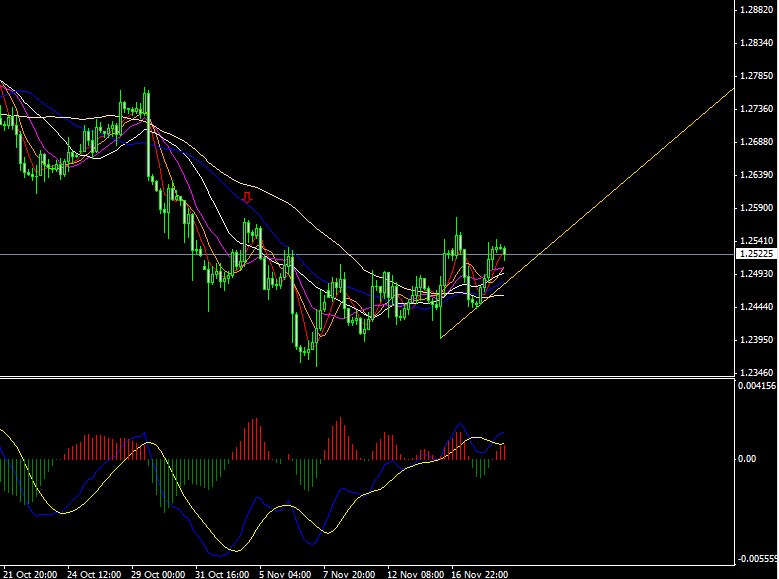Image resolution: width=779 pixels, height=579 pixels.
Task: Click price level 1.25410 on the axis
Action: point(757,241)
